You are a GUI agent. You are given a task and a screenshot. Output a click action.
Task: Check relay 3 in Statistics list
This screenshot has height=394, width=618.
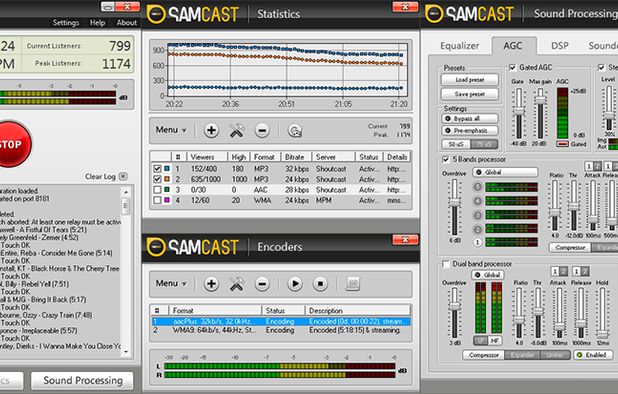157,190
